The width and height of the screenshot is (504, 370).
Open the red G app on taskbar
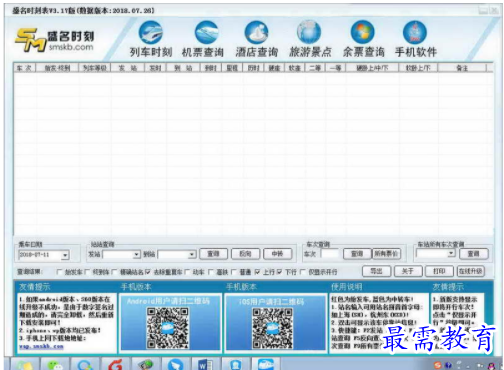pos(115,365)
